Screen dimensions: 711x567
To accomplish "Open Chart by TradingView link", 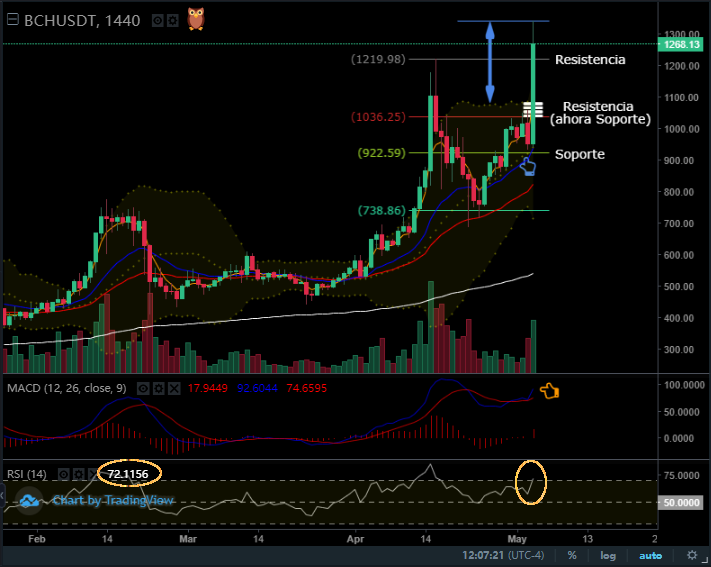I will coord(113,500).
